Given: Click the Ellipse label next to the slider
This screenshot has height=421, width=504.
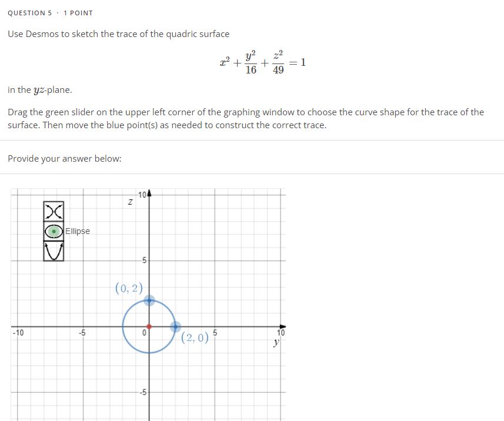Looking at the screenshot, I should [77, 231].
